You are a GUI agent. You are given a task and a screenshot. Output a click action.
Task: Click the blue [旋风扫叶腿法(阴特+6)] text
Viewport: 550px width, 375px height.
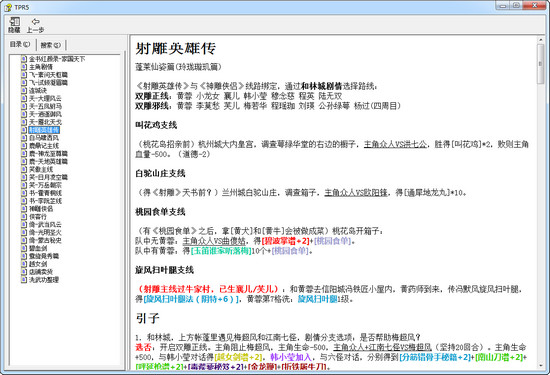pyautogui.click(x=191, y=299)
